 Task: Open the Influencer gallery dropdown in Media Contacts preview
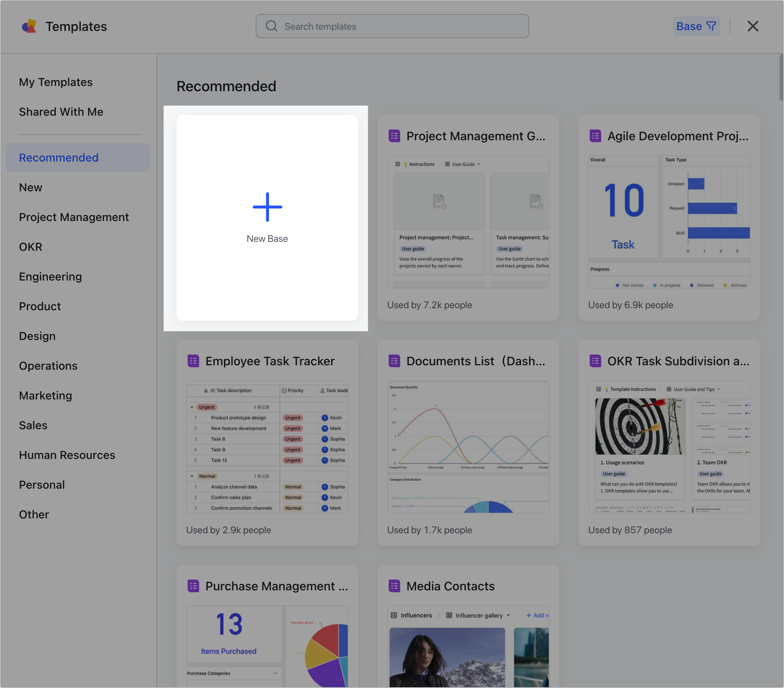coord(508,615)
